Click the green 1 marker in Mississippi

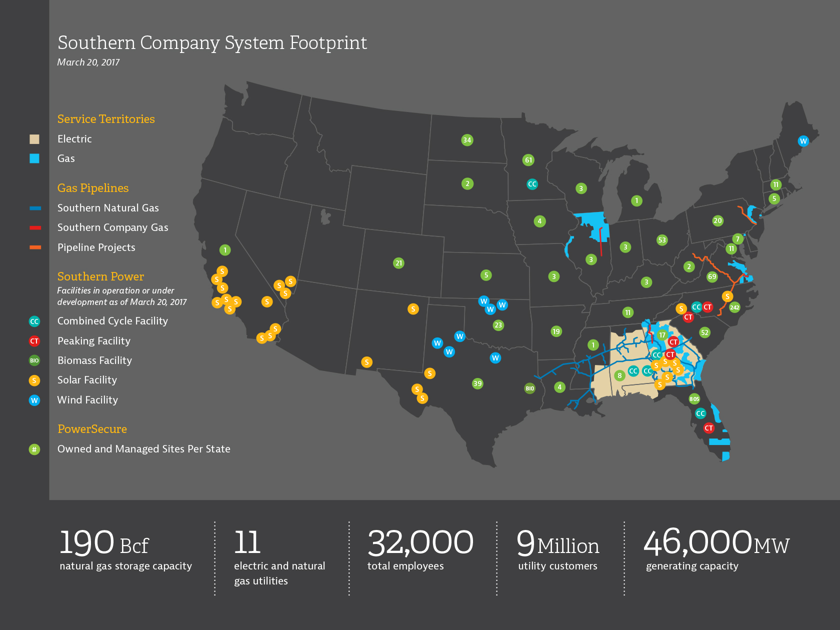tap(593, 345)
